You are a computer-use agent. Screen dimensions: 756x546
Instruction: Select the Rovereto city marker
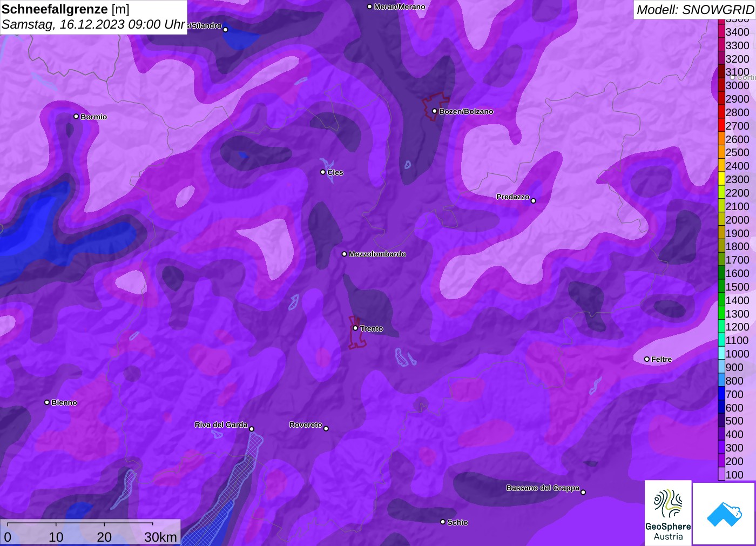click(x=326, y=429)
